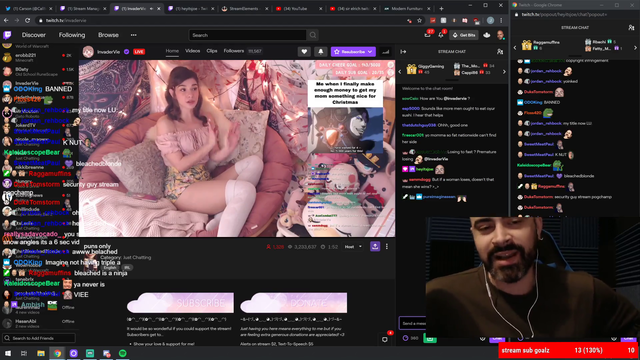Image resolution: width=640 pixels, height=360 pixels.
Task: Open the erobb221 channel in sidebar
Action: pos(39,57)
